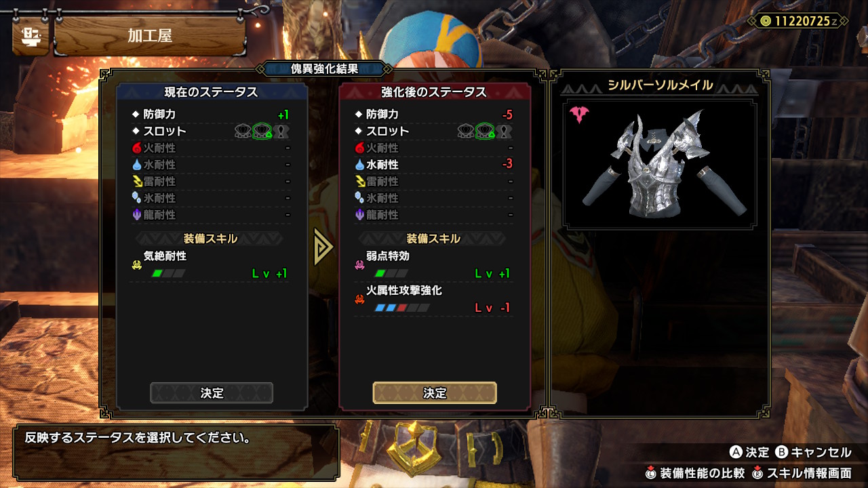
Task: Click the 気絶耐性 skill icon
Action: pos(136,265)
